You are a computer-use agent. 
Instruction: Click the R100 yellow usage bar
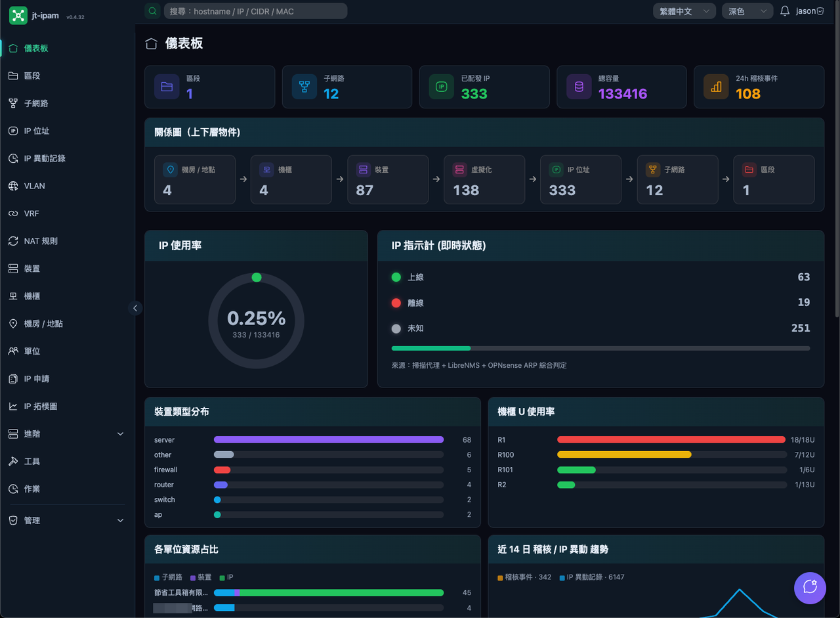624,454
